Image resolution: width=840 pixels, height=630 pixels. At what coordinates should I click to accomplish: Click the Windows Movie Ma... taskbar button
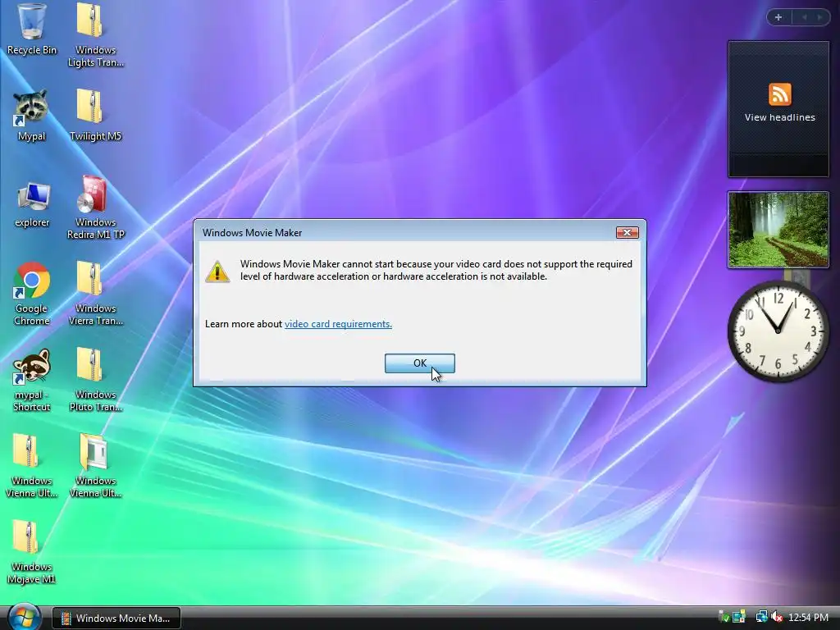coord(116,619)
